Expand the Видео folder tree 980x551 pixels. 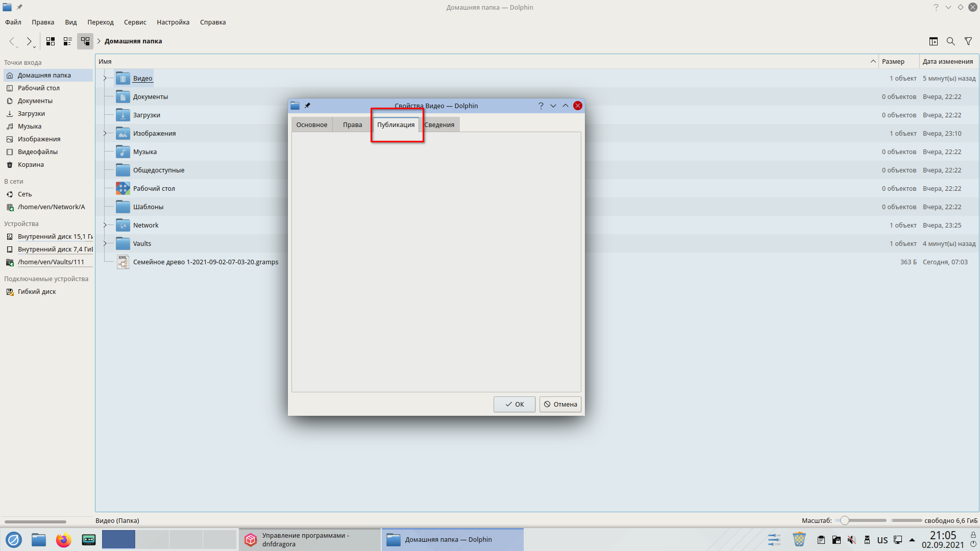(x=105, y=78)
